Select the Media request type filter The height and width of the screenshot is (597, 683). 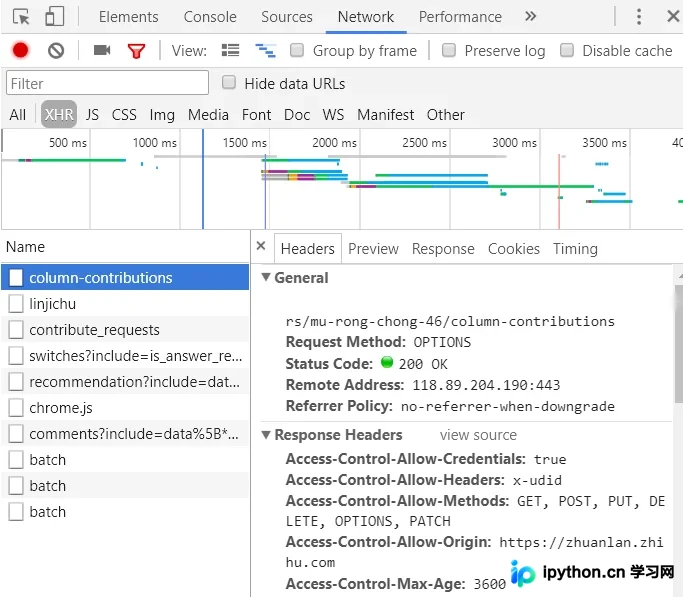(208, 115)
